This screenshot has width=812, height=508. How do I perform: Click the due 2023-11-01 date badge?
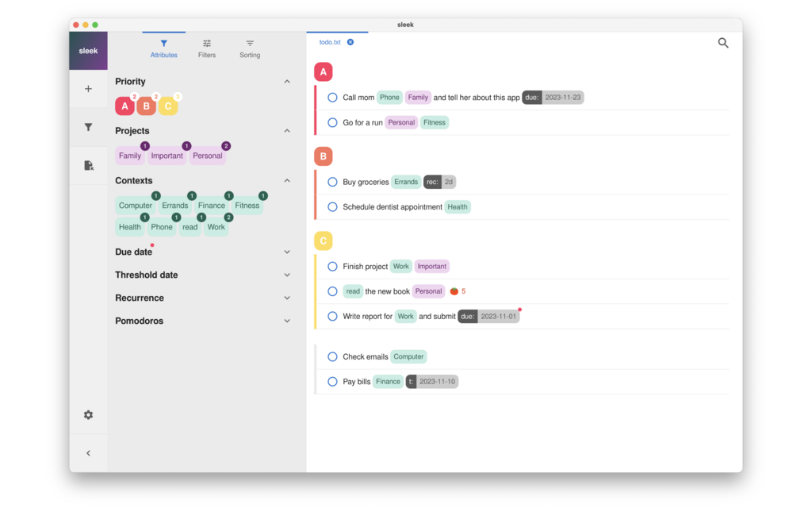point(488,316)
